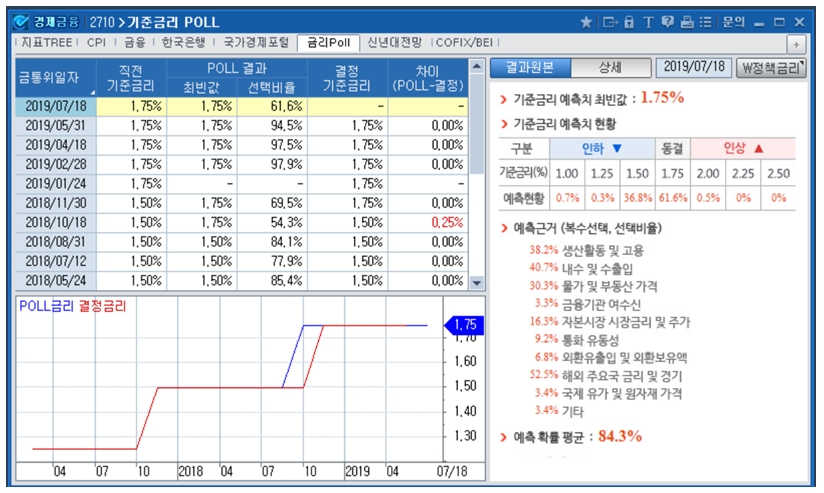824x493 pixels.
Task: Select the 2018/11/30 row date cell
Action: click(x=56, y=203)
